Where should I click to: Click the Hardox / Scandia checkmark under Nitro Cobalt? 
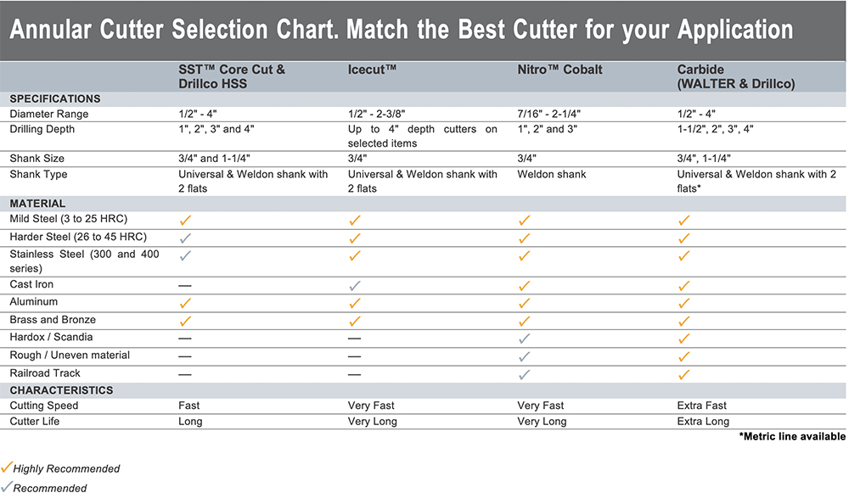tap(525, 338)
